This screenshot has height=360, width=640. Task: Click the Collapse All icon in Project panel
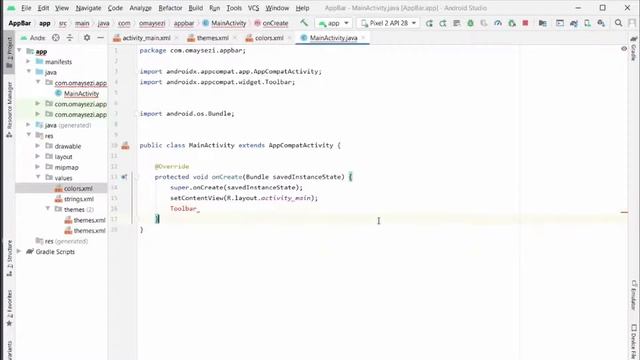[x=70, y=38]
